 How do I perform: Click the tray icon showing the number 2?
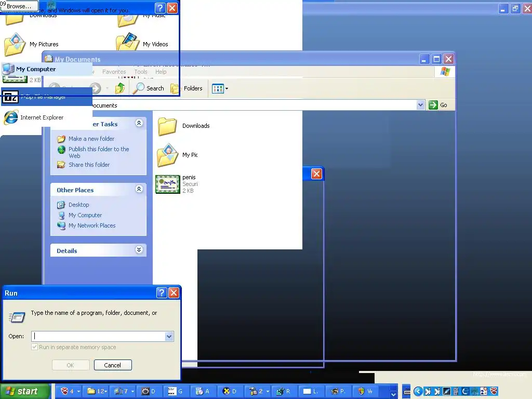[x=484, y=391]
